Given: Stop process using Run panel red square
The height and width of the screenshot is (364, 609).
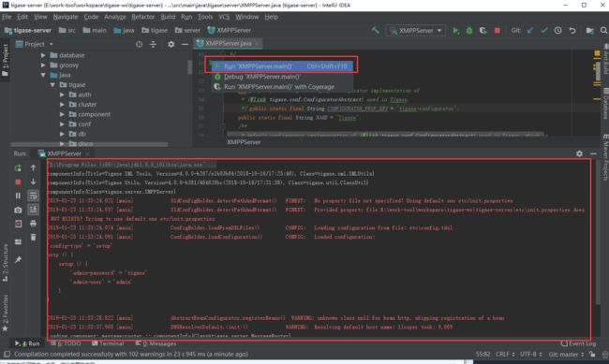Looking at the screenshot, I should click(x=18, y=182).
